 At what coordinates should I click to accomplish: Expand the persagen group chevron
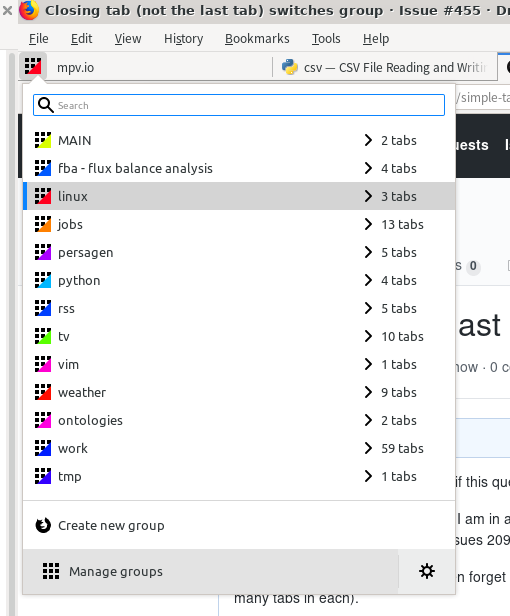click(x=368, y=252)
